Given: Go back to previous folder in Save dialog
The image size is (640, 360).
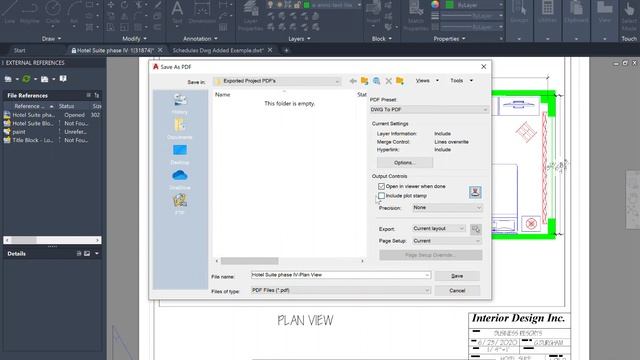Looking at the screenshot, I should tap(353, 81).
